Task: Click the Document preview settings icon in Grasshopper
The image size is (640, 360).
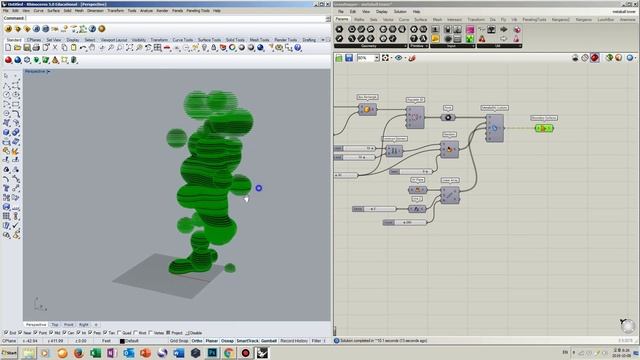Action: pos(619,58)
